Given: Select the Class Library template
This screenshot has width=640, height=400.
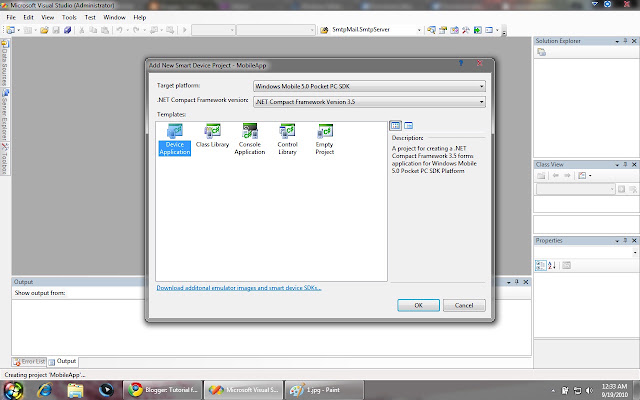Looking at the screenshot, I should 212,136.
